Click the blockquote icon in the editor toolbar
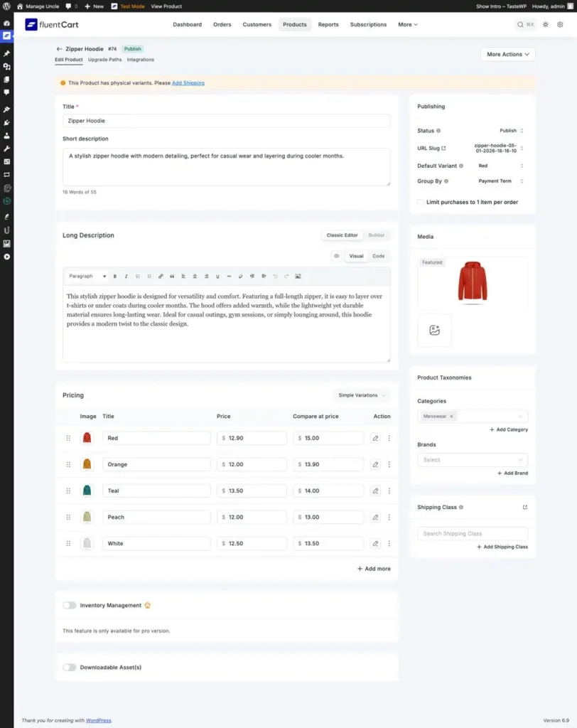The image size is (577, 728). (172, 276)
